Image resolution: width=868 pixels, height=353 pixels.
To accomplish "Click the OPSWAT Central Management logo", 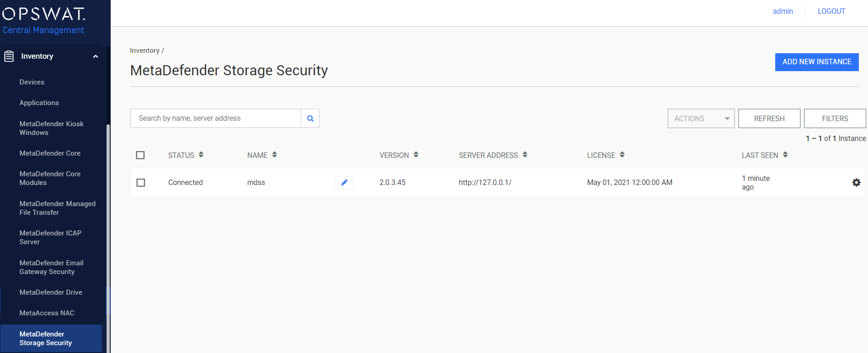I will (44, 21).
